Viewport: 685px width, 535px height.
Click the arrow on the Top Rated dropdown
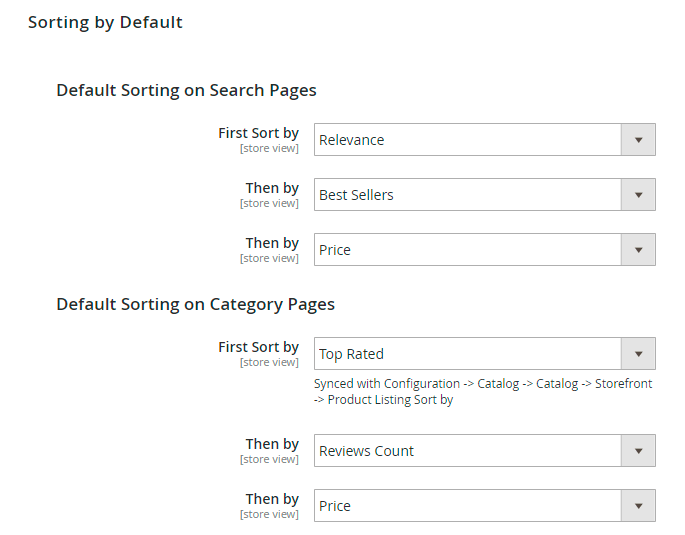point(638,354)
